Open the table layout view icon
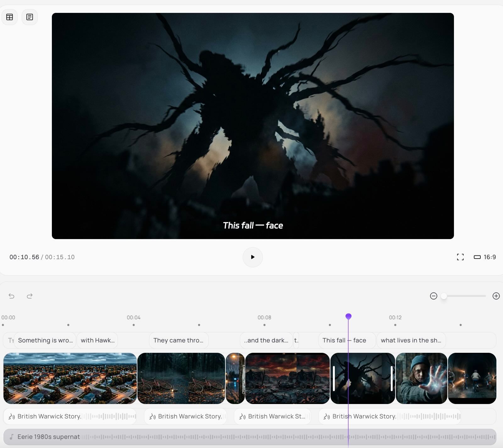The image size is (503, 448). point(10,17)
